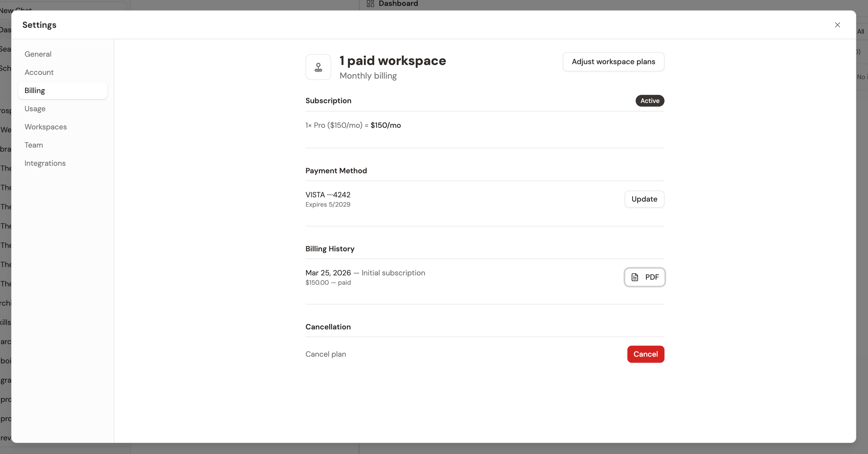Click the New Chat item behind the dialog
868x454 pixels.
point(16,10)
